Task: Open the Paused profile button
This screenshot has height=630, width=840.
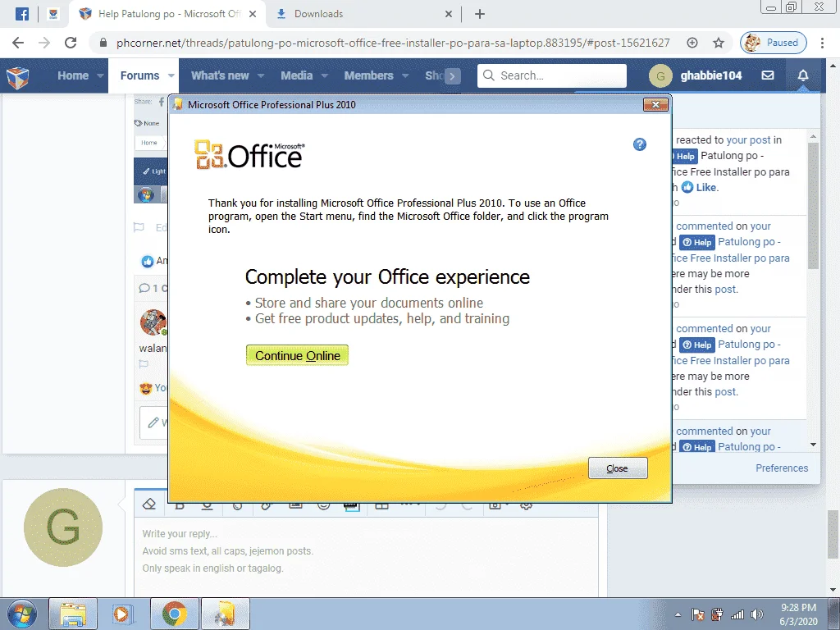Action: click(x=773, y=43)
